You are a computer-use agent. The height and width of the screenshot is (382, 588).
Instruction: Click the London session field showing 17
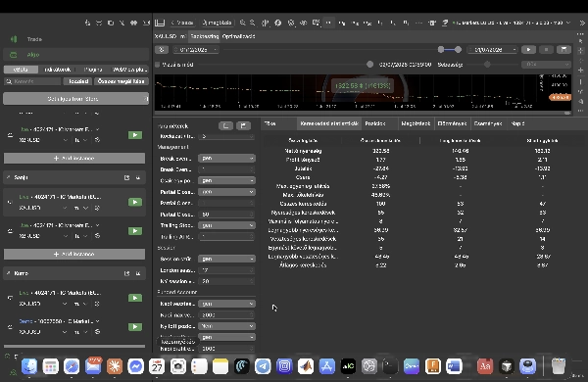pyautogui.click(x=226, y=270)
